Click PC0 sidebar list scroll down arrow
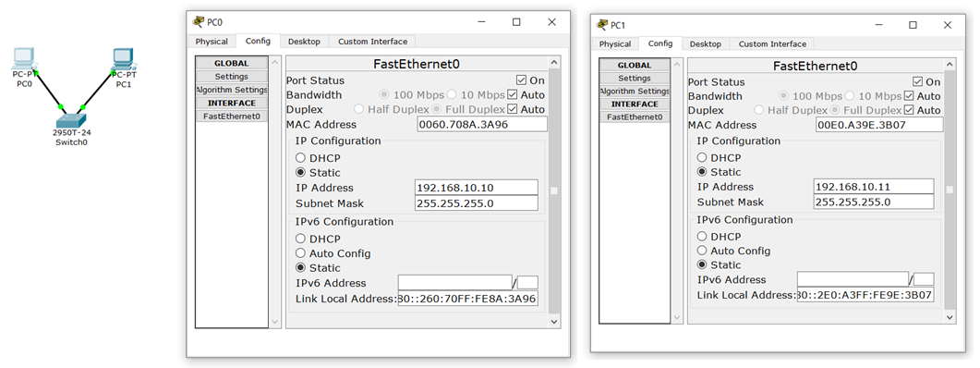Screen dimensions: 980x368 [275, 321]
